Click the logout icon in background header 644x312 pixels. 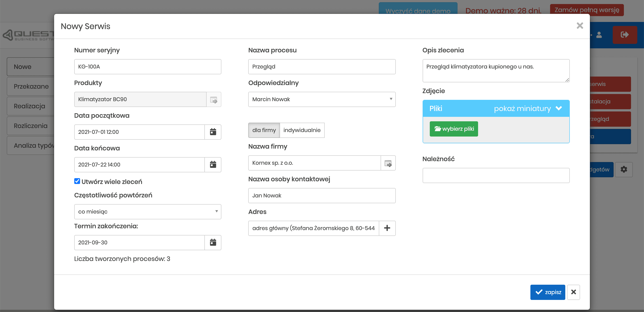(625, 35)
